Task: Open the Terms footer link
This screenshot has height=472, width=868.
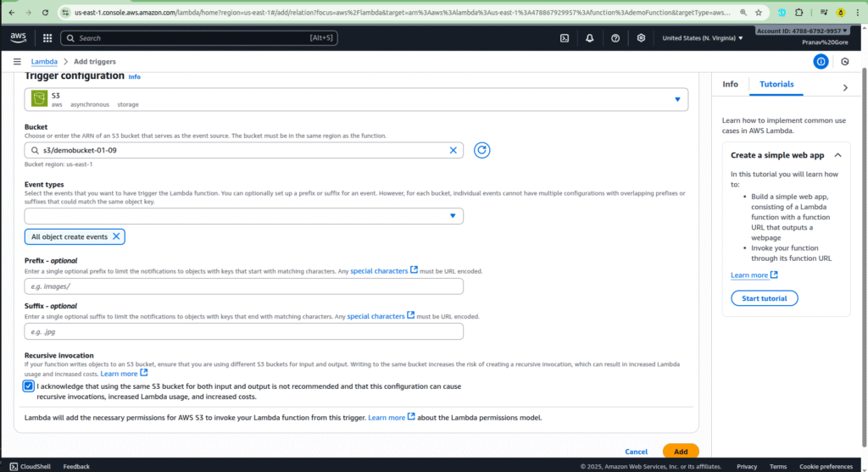Action: [778, 466]
